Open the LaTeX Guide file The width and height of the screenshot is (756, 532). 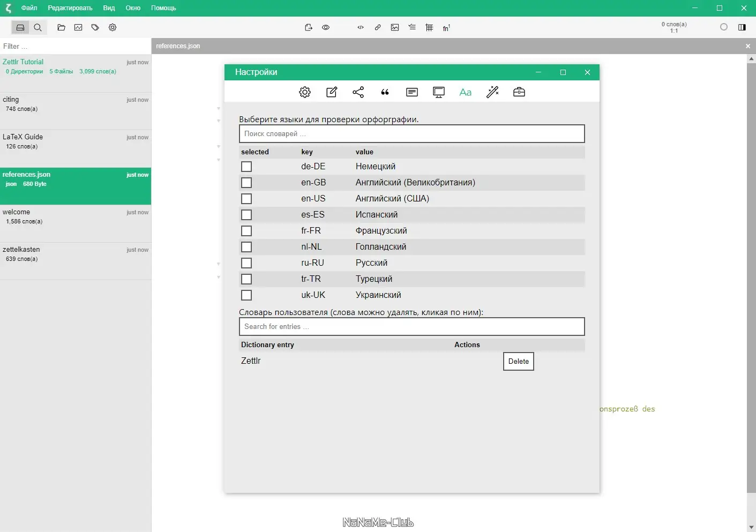76,148
